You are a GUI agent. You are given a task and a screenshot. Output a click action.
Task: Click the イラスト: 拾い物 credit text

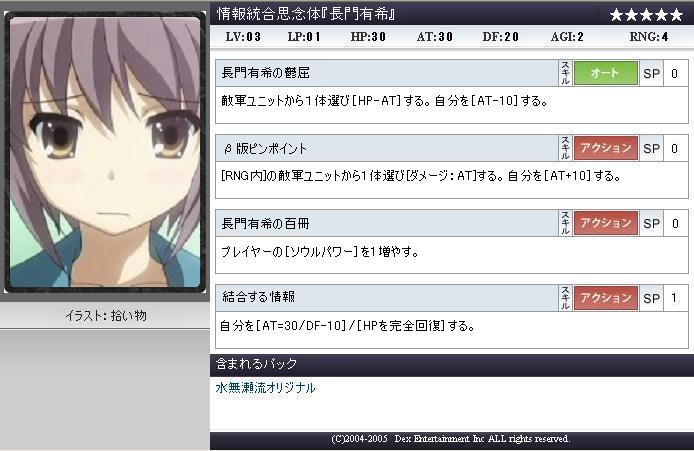click(x=106, y=316)
